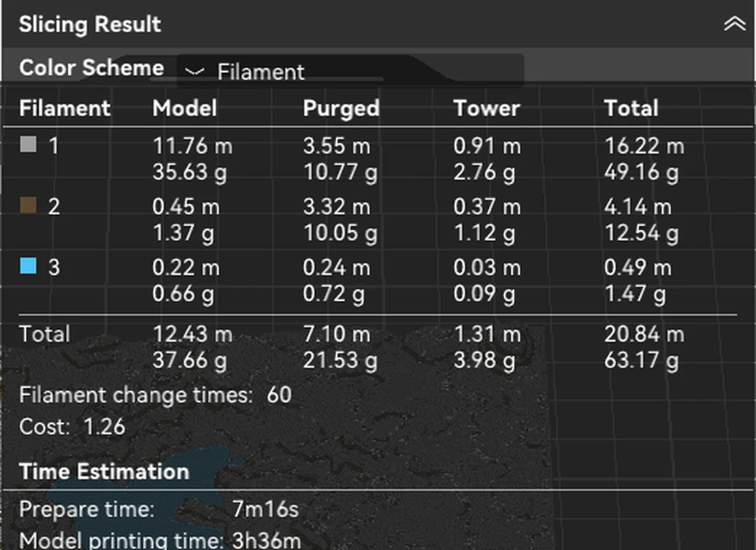Click filament 2 total weight 12.54 g

[642, 233]
